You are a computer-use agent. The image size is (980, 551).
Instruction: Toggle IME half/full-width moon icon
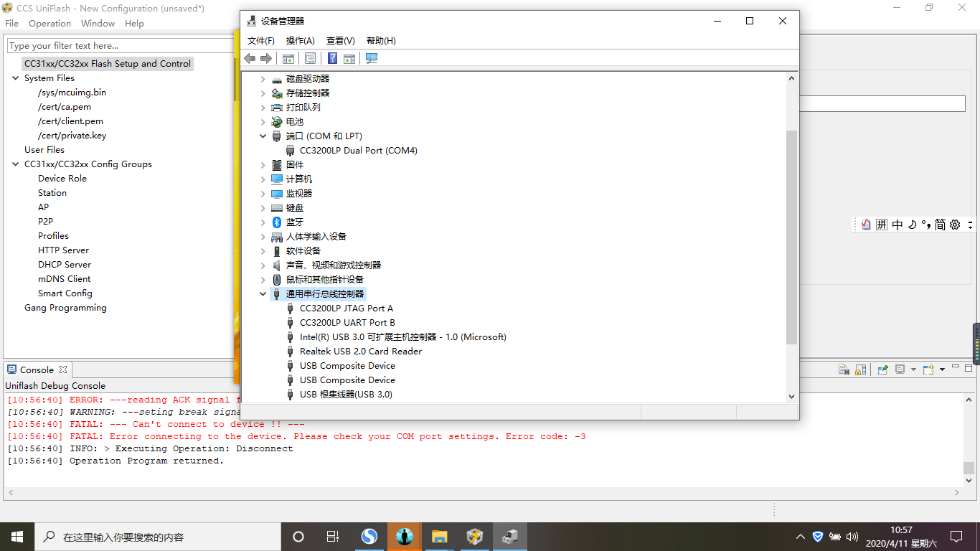tap(912, 225)
